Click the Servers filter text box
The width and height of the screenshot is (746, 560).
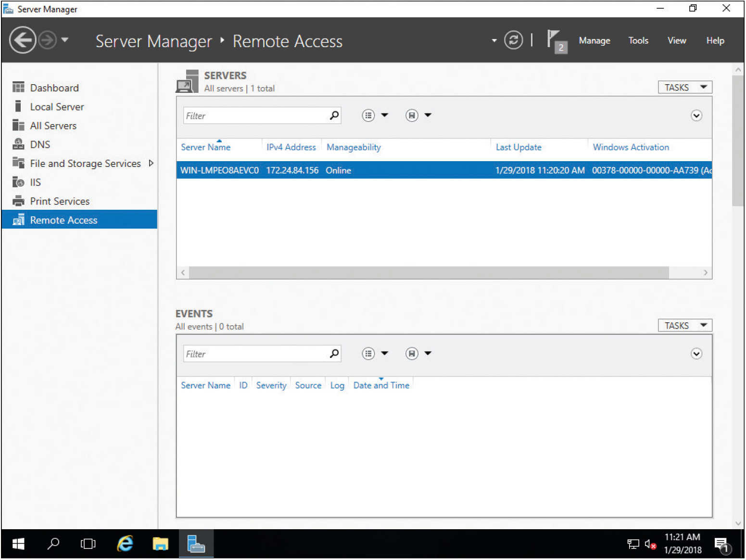click(x=255, y=115)
